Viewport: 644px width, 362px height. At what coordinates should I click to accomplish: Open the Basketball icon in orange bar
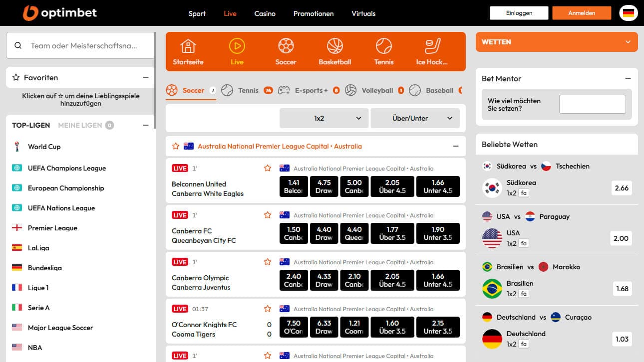point(335,46)
